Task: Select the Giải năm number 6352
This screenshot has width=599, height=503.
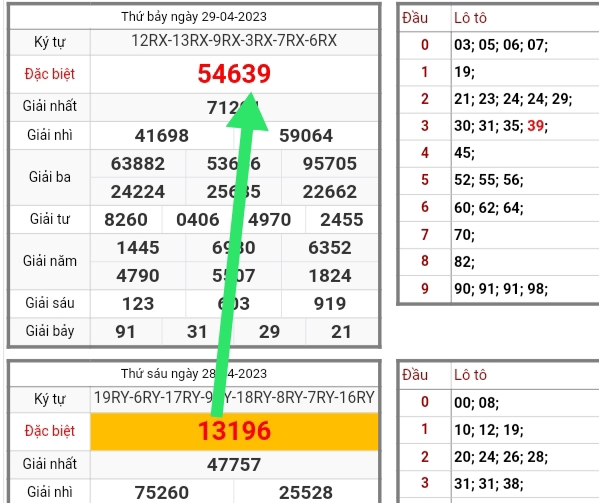Action: tap(330, 248)
